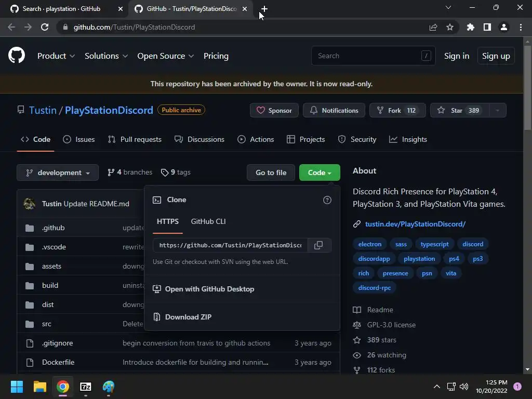532x399 pixels.
Task: Open Paint app from the taskbar
Action: tap(109, 387)
